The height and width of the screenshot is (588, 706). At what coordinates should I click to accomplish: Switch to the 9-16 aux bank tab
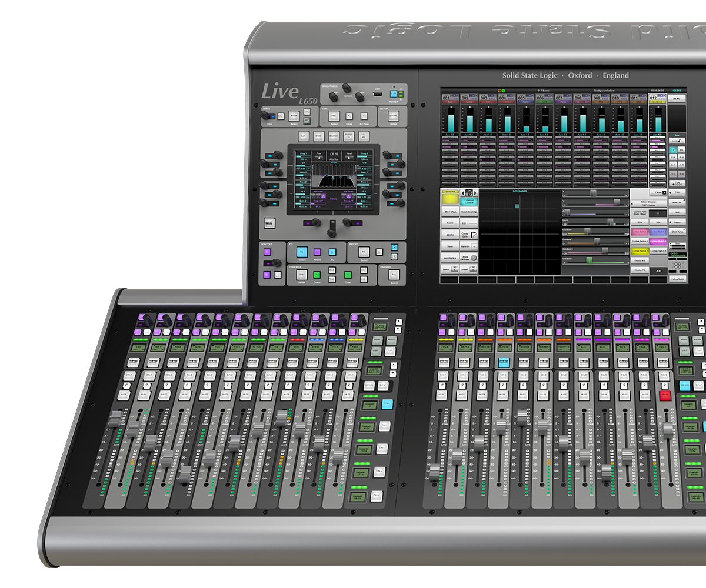pos(681,149)
